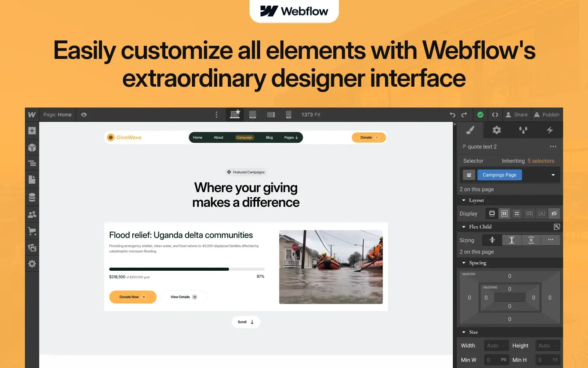Open more Sizing options ellipsis
The image size is (588, 368).
pyautogui.click(x=550, y=240)
